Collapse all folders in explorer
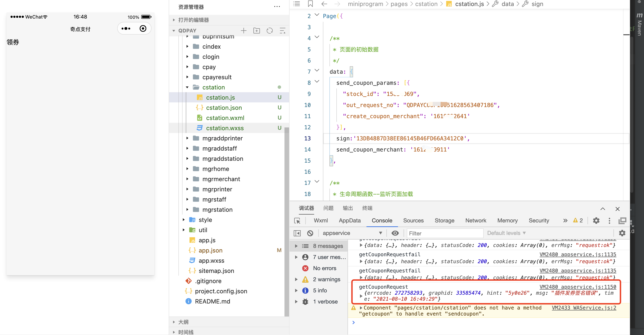The width and height of the screenshot is (644, 335). coord(282,31)
